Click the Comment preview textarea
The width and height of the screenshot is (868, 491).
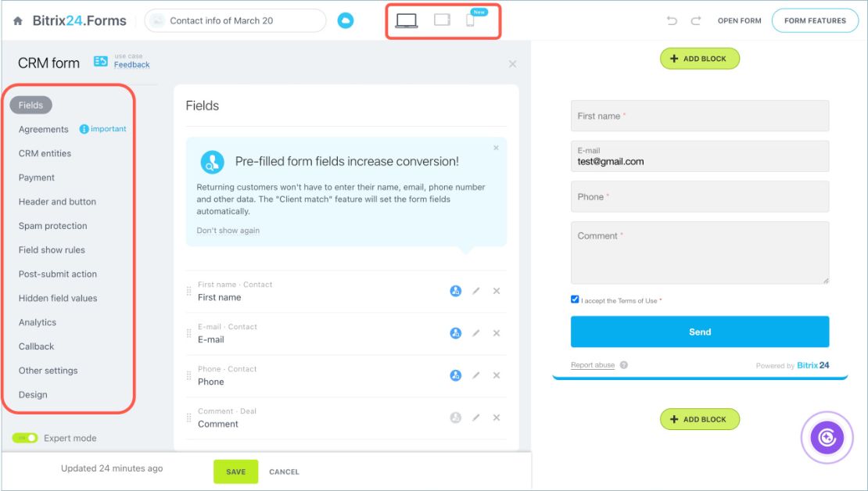point(700,253)
